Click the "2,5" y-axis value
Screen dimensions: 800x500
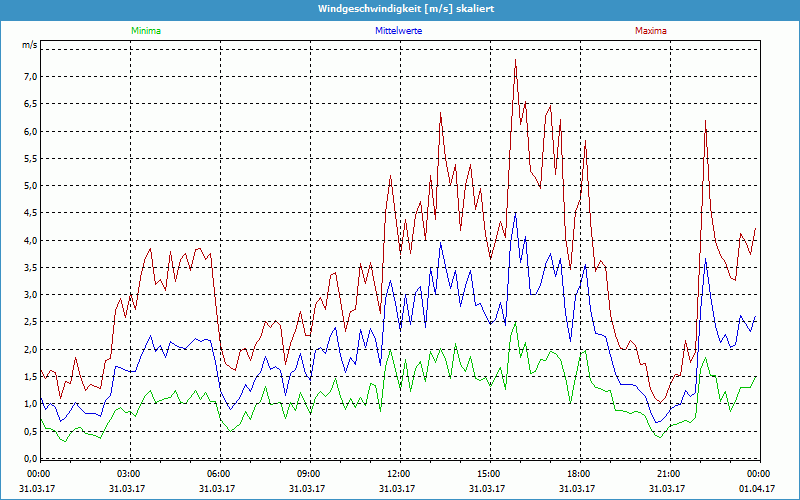click(31, 322)
